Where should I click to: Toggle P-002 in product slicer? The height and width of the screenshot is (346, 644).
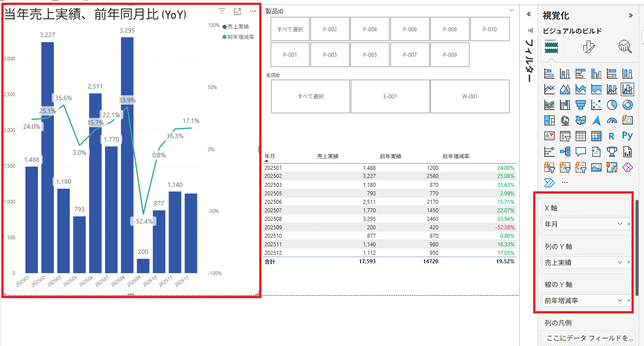pyautogui.click(x=330, y=30)
